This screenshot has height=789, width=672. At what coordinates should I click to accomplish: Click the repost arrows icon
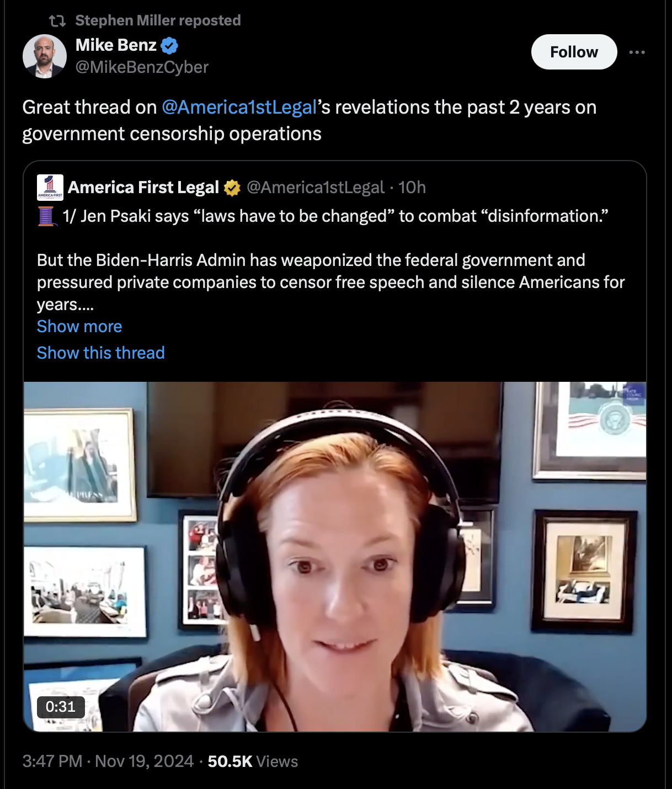(57, 21)
